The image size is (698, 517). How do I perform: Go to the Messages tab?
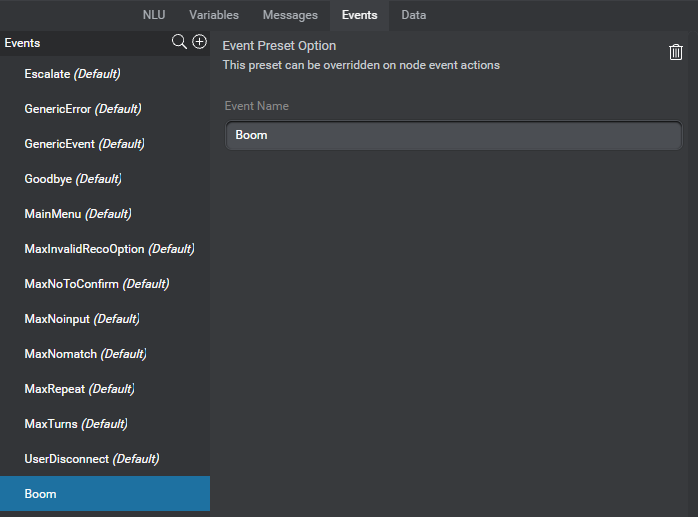click(290, 15)
